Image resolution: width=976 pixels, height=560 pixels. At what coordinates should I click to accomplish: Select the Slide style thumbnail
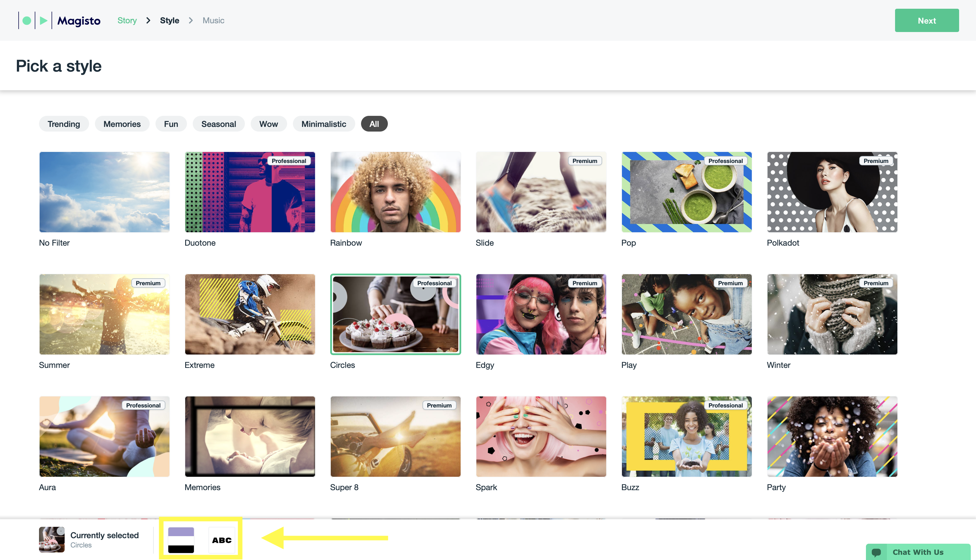541,192
